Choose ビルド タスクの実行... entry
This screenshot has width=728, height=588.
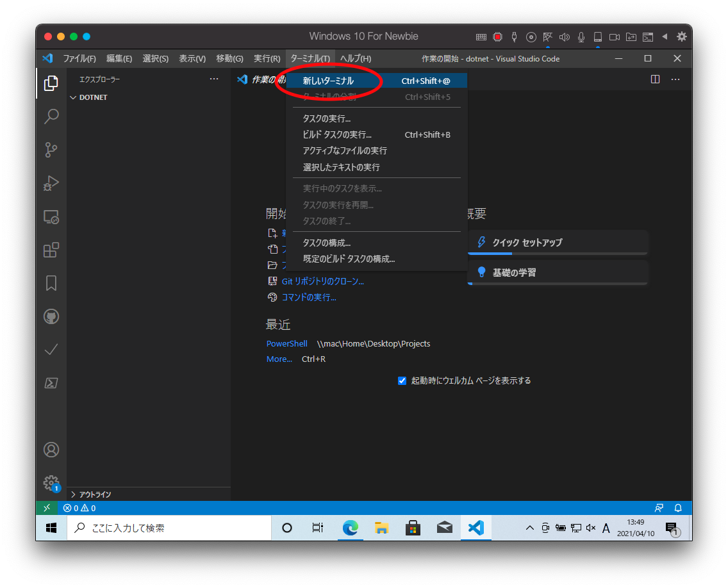(377, 135)
